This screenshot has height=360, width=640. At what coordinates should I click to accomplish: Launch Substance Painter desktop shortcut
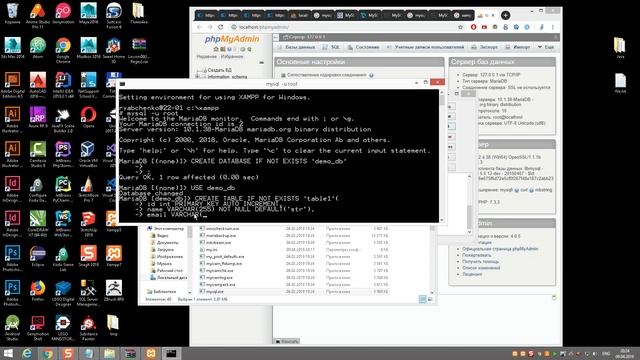tap(88, 328)
